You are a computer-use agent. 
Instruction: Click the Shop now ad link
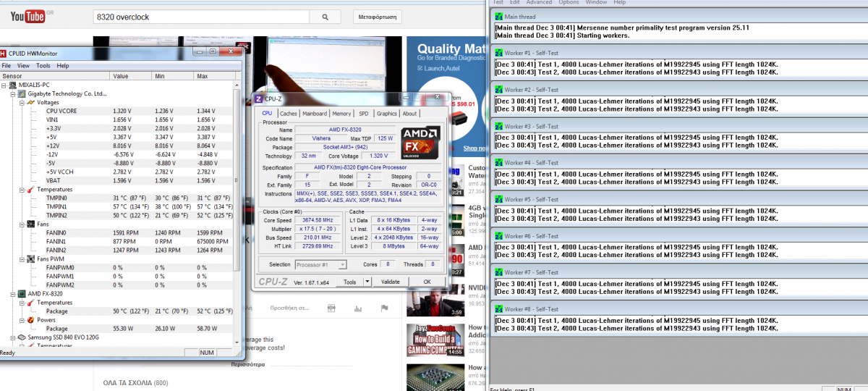pyautogui.click(x=475, y=148)
